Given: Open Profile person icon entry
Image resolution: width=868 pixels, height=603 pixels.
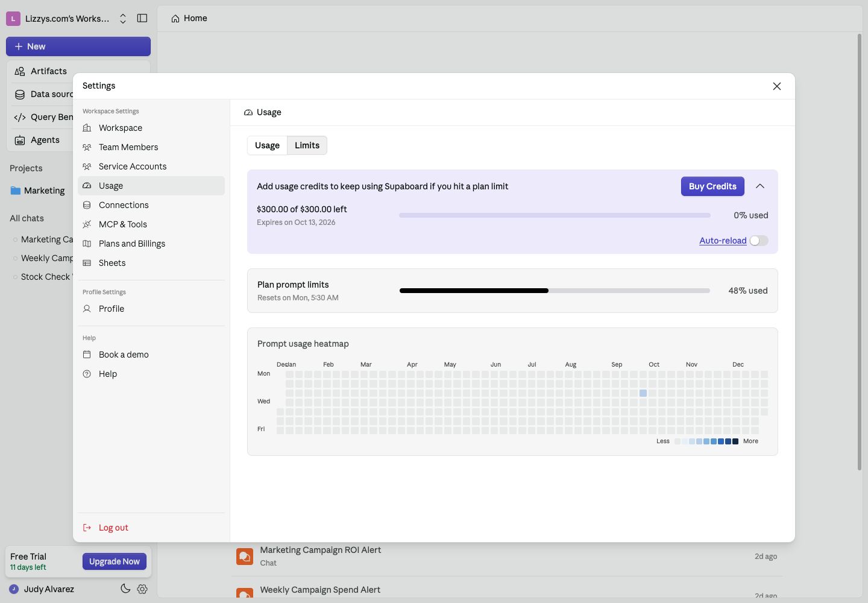Looking at the screenshot, I should click(x=87, y=309).
